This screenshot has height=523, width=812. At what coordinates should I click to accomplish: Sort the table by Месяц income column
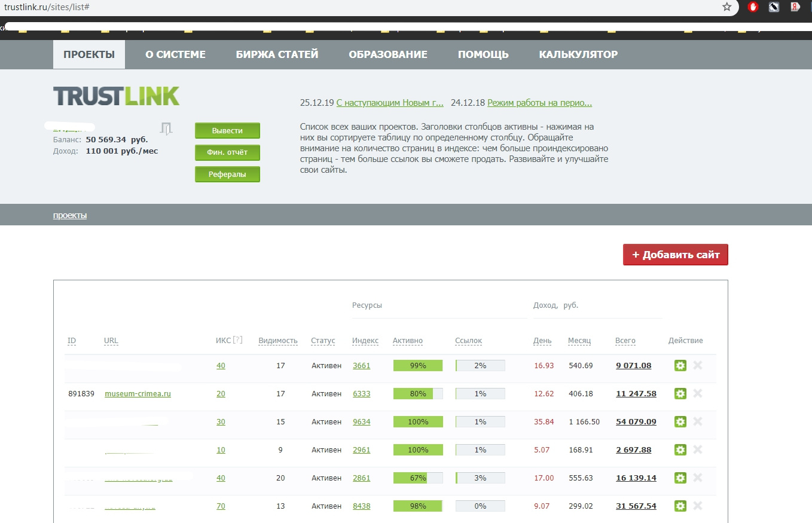579,341
